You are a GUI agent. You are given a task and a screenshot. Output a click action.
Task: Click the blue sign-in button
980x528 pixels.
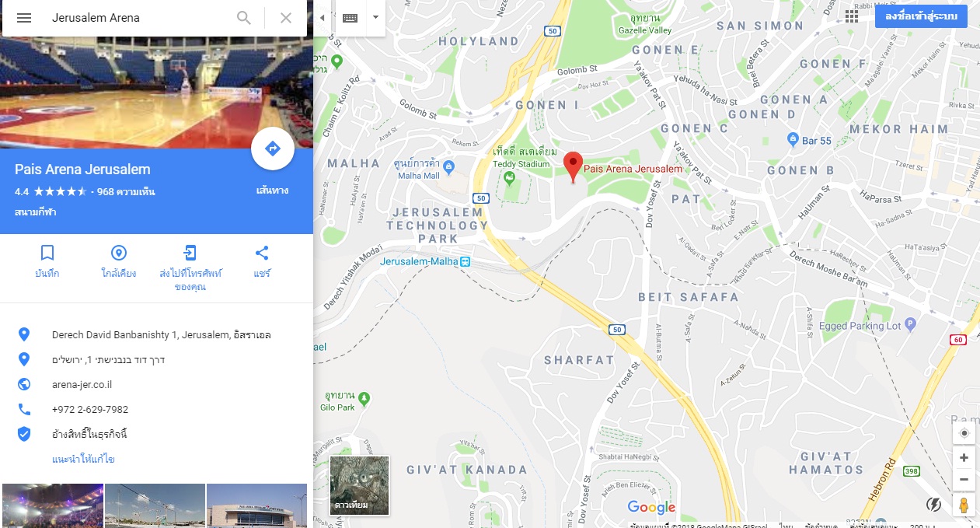click(921, 16)
